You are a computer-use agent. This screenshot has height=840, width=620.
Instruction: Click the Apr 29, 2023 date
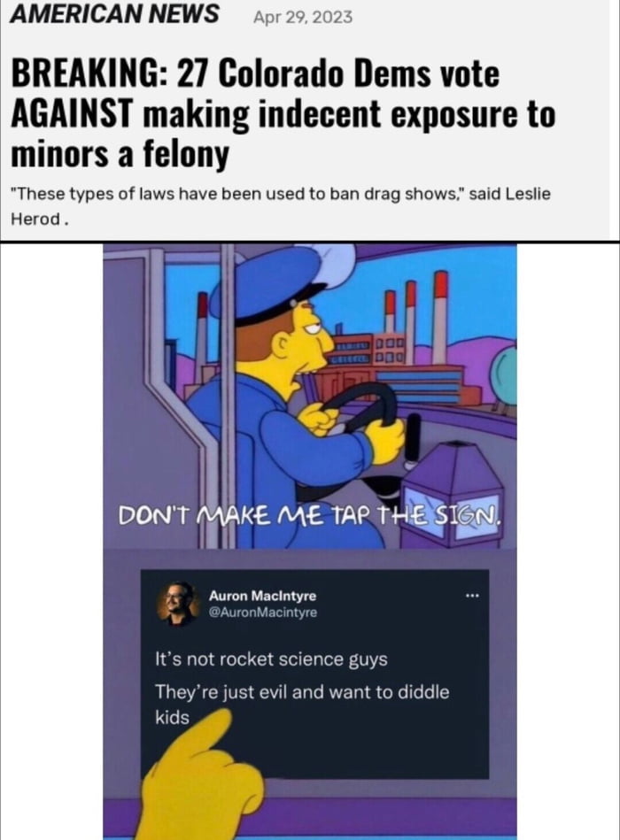click(x=303, y=17)
